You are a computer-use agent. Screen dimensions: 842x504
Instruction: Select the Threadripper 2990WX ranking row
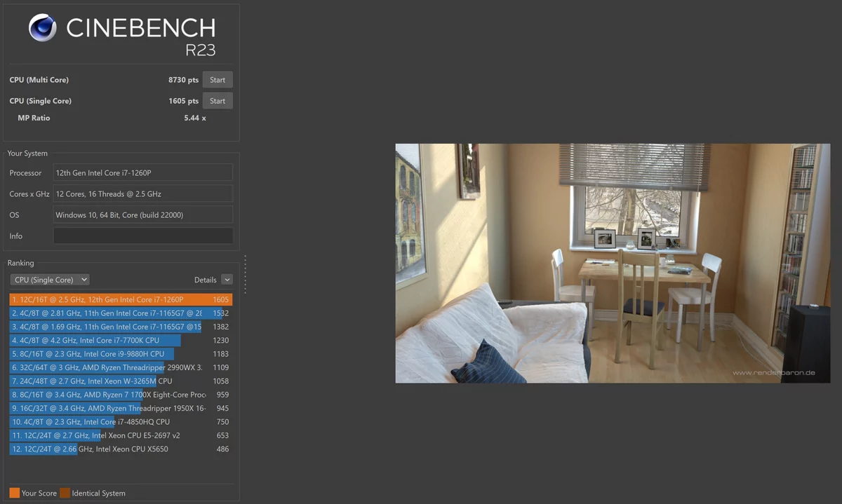click(121, 367)
